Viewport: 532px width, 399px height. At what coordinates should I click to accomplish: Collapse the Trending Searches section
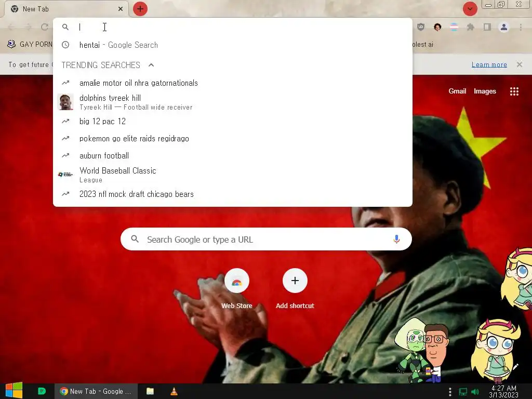151,65
